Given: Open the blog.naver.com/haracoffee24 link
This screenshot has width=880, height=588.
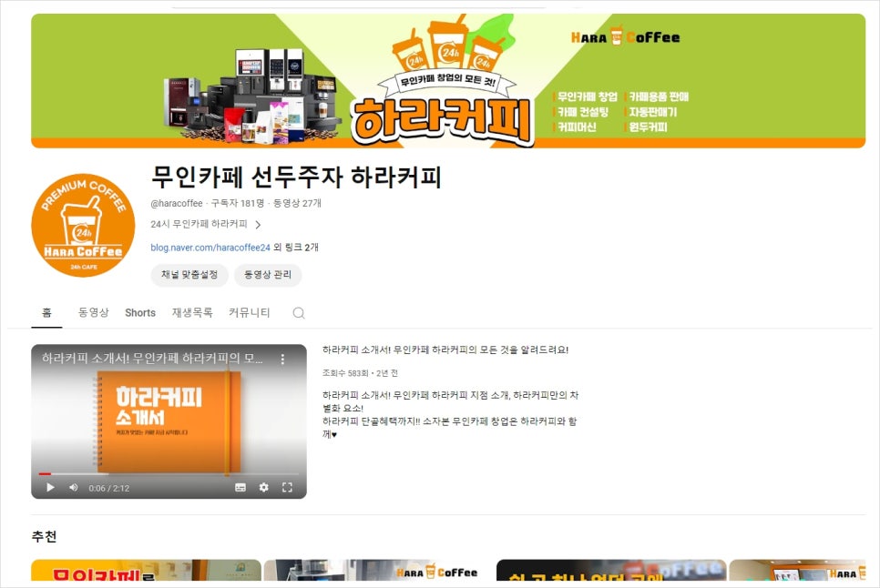Looking at the screenshot, I should 210,248.
